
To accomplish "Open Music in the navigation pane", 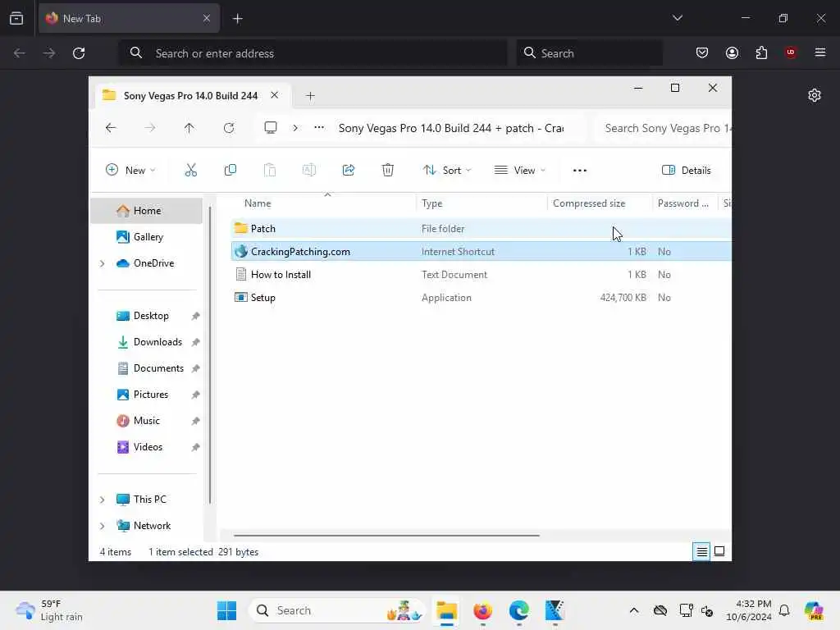I will 146,421.
